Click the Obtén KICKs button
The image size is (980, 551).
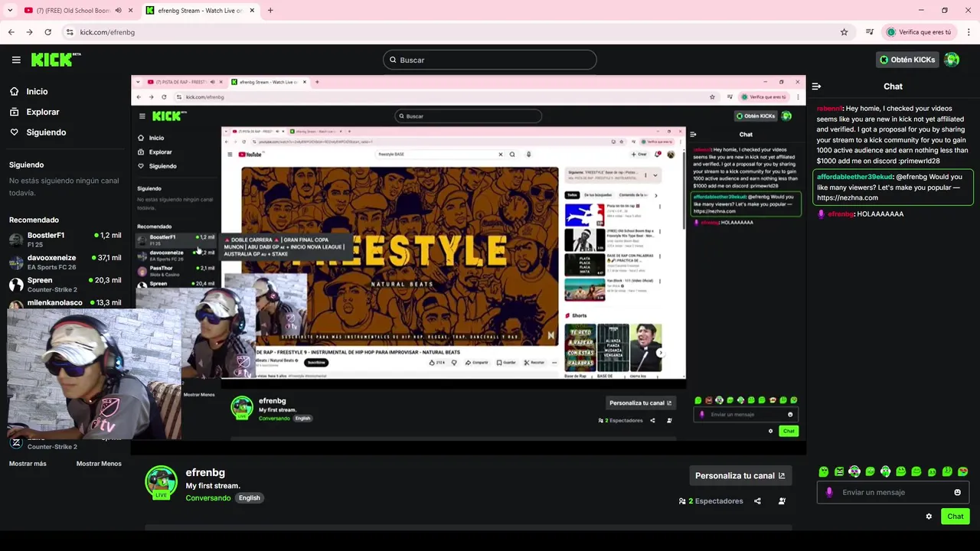click(x=907, y=60)
